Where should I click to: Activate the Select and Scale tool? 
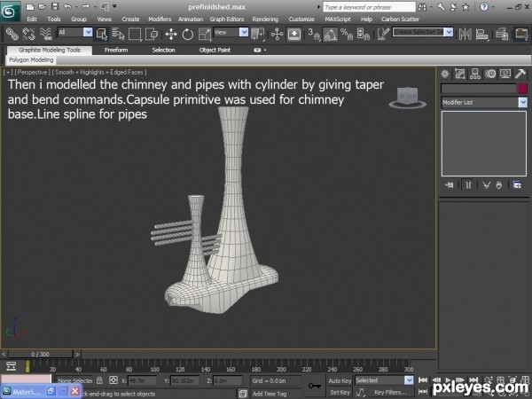pyautogui.click(x=205, y=34)
